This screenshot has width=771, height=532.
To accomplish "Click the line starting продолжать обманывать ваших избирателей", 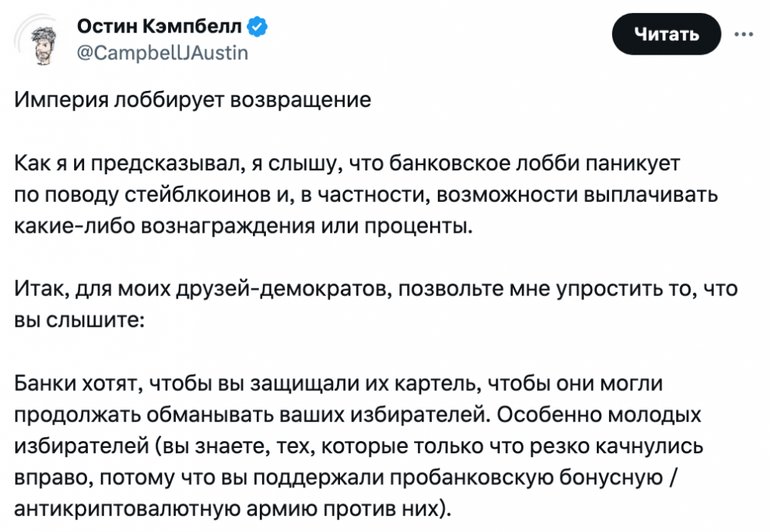I will point(358,415).
